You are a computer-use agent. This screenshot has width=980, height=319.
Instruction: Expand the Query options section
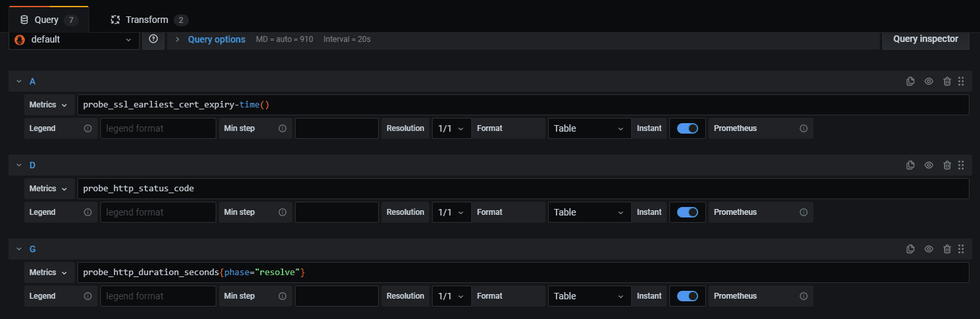coord(216,39)
